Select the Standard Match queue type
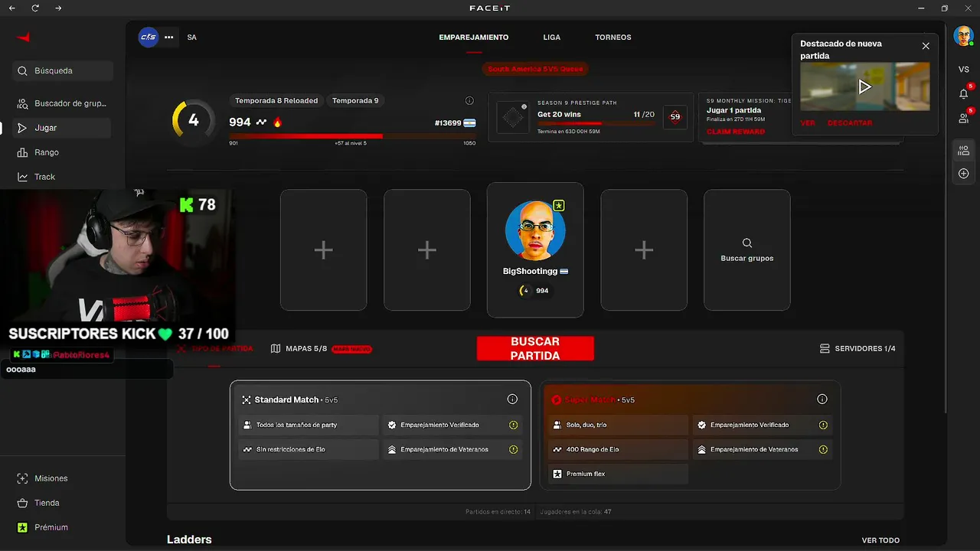The width and height of the screenshot is (980, 551). coord(381,435)
